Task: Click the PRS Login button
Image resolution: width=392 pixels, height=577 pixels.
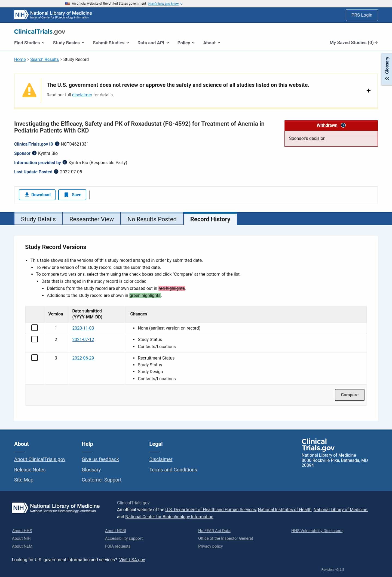Action: pos(362,15)
